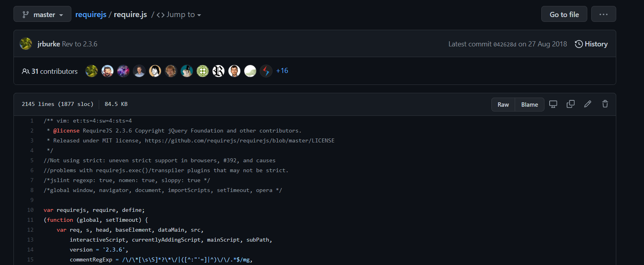The height and width of the screenshot is (265, 644).
Task: Select line number 5
Action: (32, 160)
